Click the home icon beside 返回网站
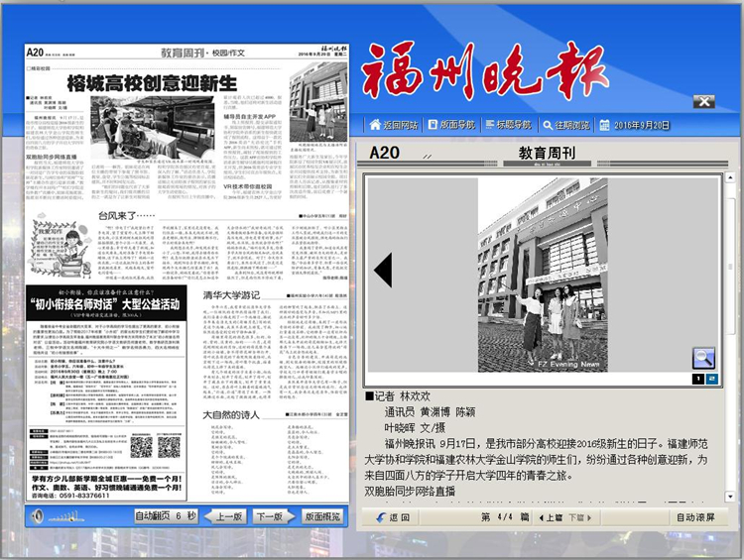This screenshot has width=744, height=560. (375, 125)
